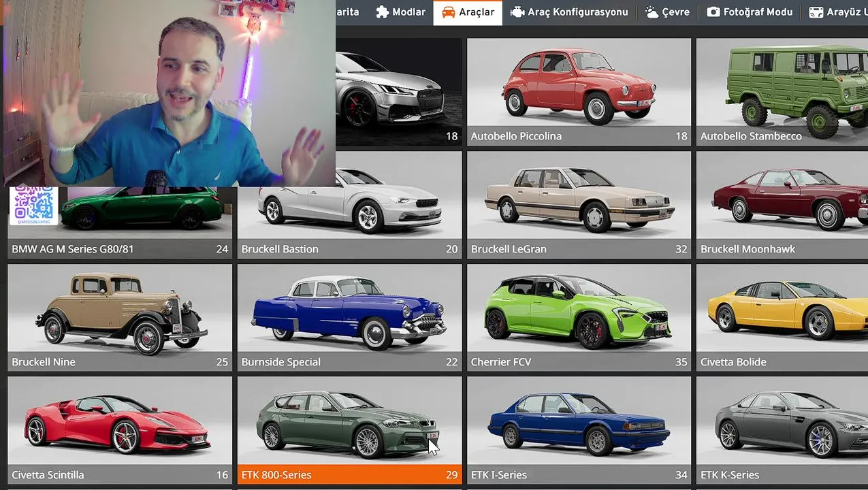
Task: Click config count 18 on Autobello Piccolina
Action: coord(681,136)
